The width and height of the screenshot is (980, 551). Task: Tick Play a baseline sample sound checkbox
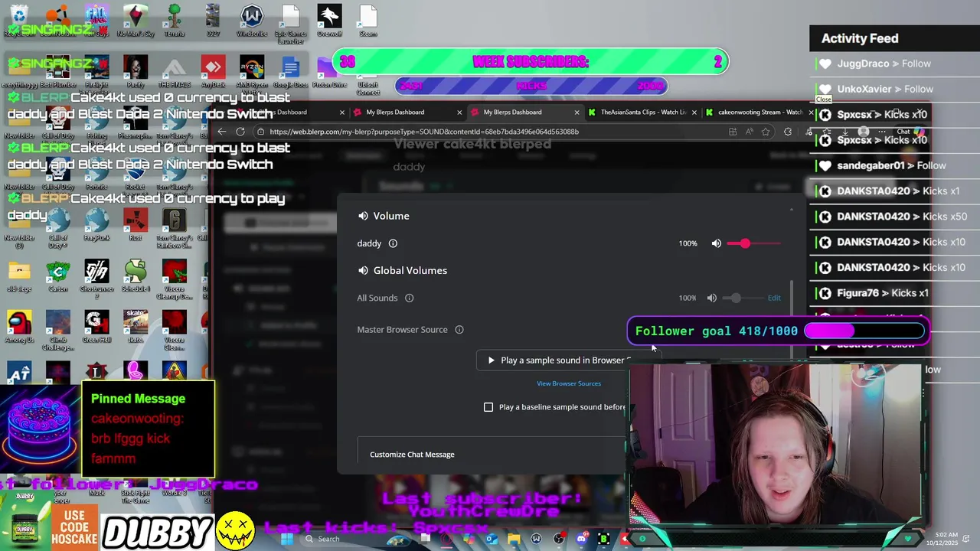(488, 407)
